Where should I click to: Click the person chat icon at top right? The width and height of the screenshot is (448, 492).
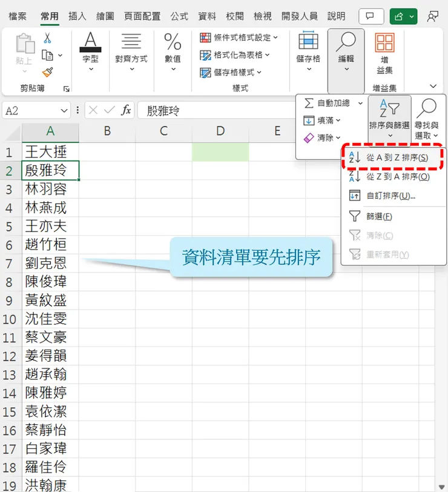click(433, 16)
